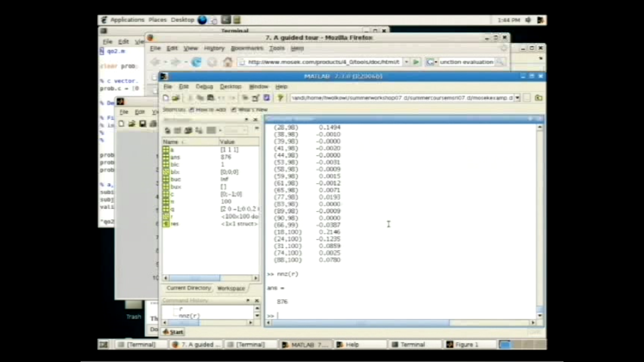Go up one directory with the folder icon

538,98
